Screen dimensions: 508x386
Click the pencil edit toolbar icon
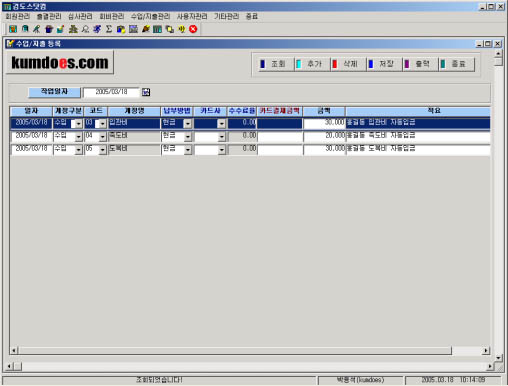tap(61, 29)
